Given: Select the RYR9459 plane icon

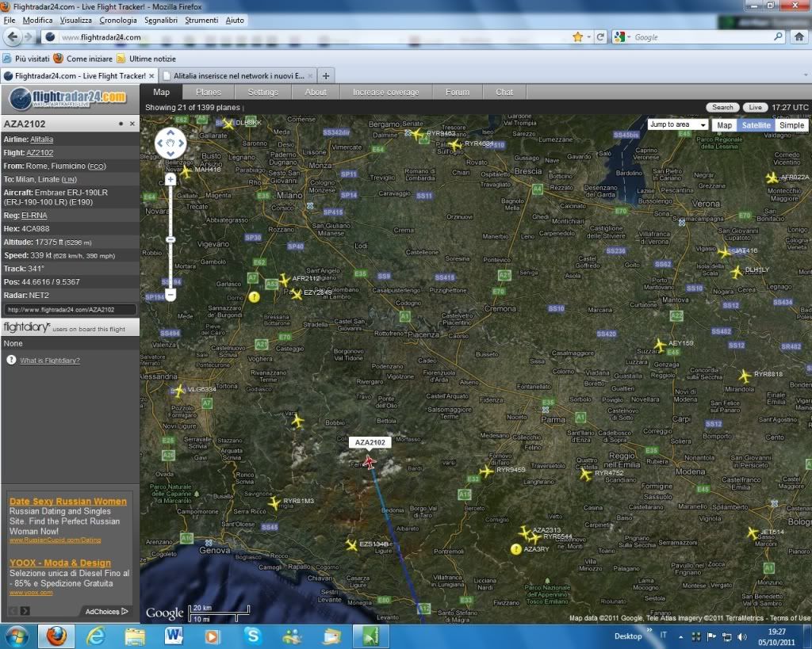Looking at the screenshot, I should tap(486, 471).
